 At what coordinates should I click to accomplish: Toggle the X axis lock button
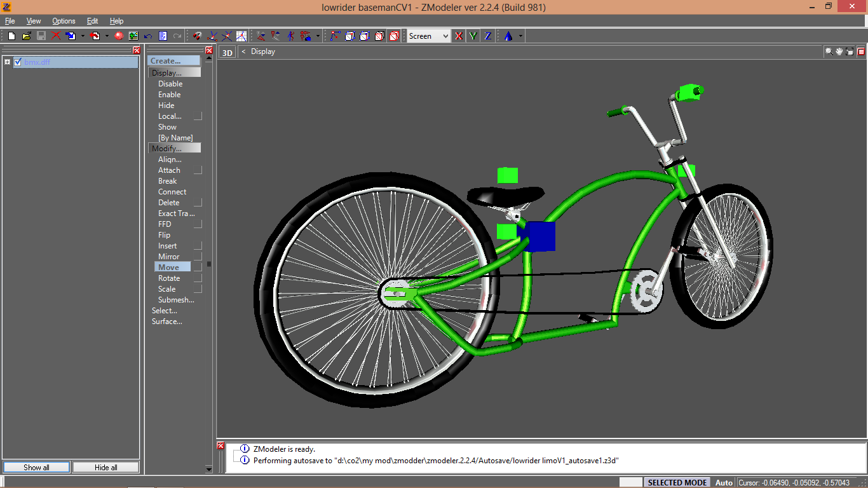(x=458, y=36)
